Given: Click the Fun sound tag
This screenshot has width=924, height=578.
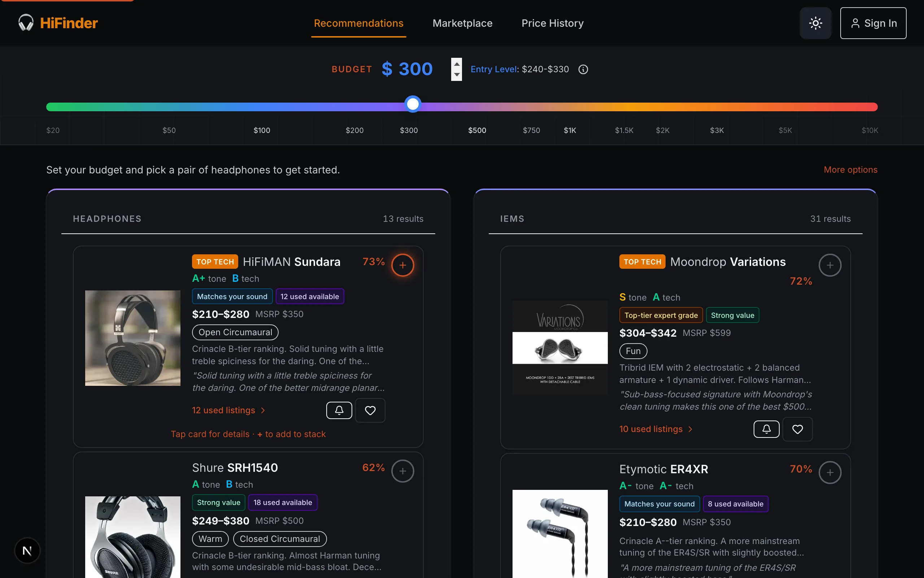Looking at the screenshot, I should point(633,351).
